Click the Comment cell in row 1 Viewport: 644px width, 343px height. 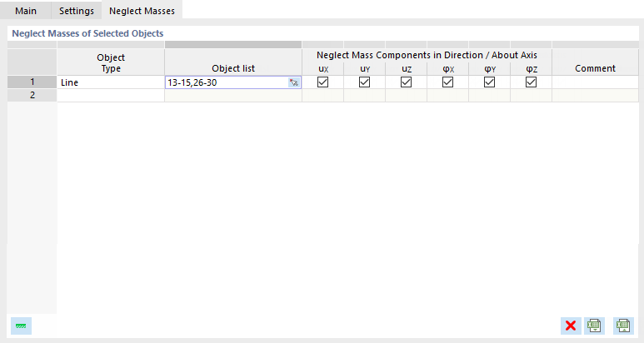pos(595,82)
